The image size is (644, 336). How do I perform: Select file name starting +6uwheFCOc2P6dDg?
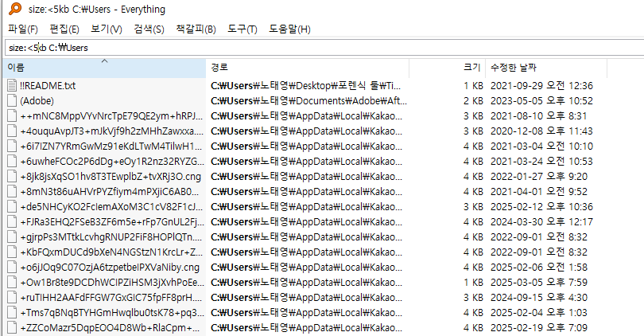pos(112,161)
